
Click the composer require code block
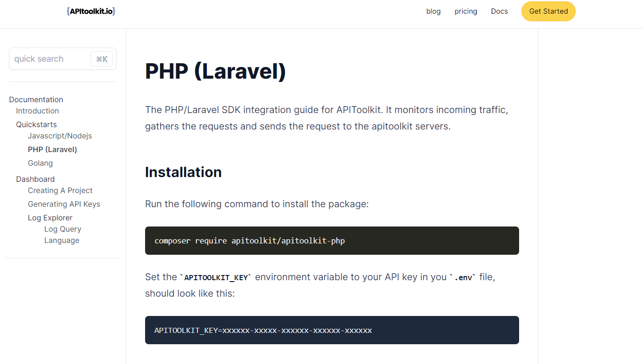click(332, 241)
